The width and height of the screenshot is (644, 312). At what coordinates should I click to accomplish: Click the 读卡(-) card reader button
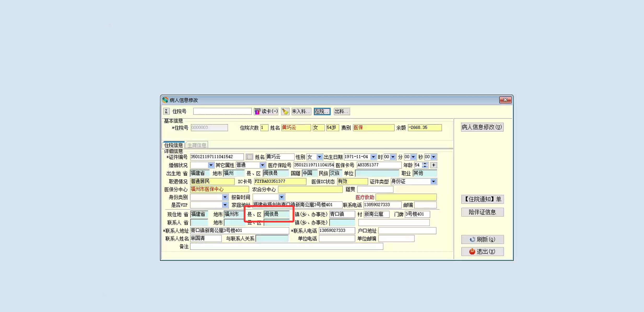(x=266, y=111)
